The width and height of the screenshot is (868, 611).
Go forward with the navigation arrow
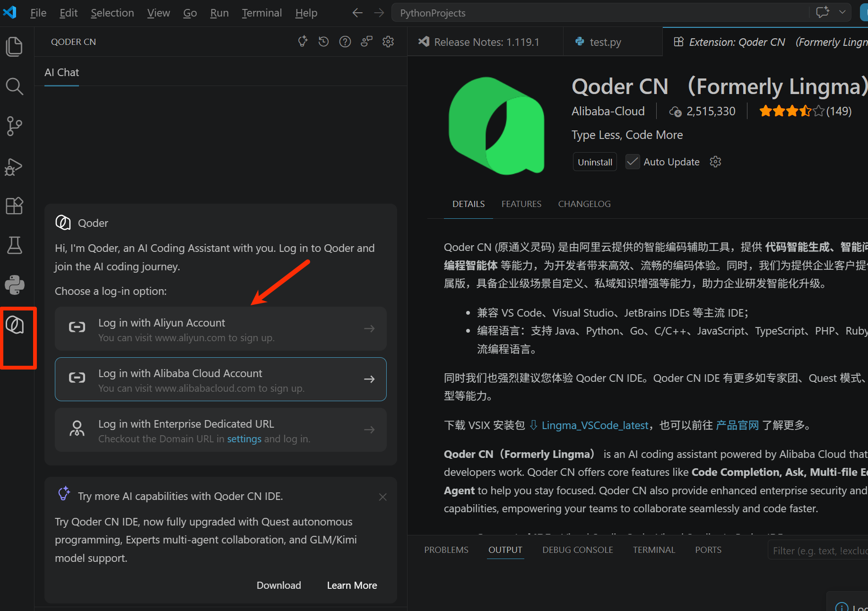379,13
